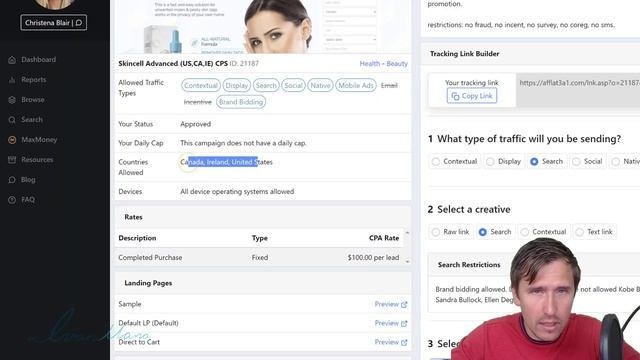The width and height of the screenshot is (640, 360).
Task: Open Reports in the sidebar
Action: pos(33,80)
